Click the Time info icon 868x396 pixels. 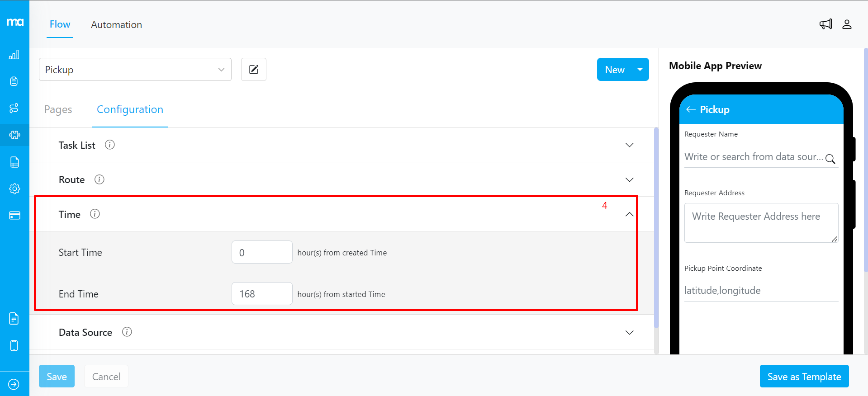(95, 214)
